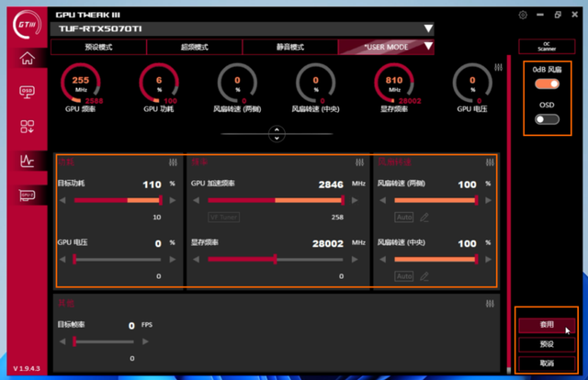Click the 取消 cancel button

(x=547, y=363)
